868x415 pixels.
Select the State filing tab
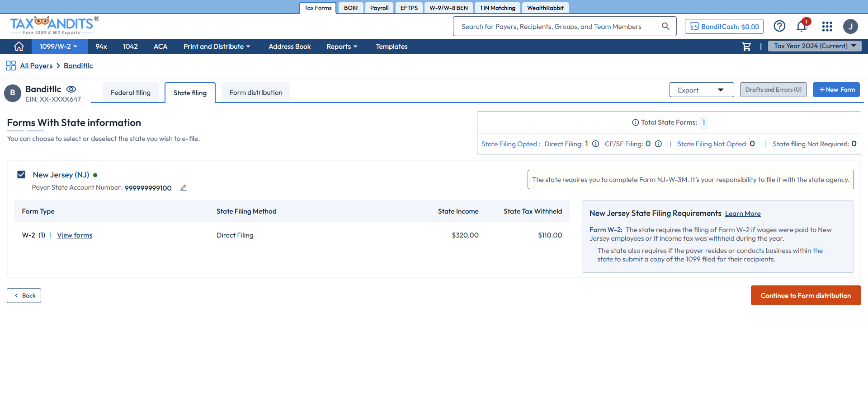[x=190, y=93]
